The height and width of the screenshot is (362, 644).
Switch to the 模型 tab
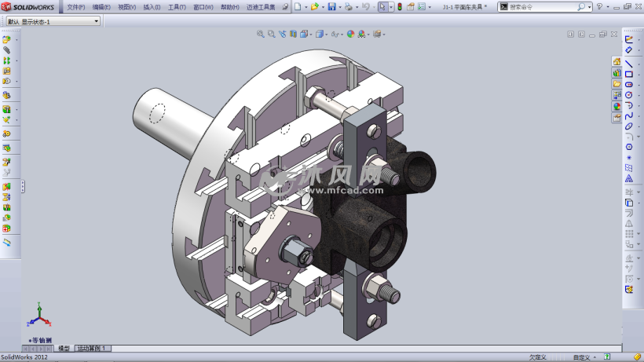click(x=64, y=348)
